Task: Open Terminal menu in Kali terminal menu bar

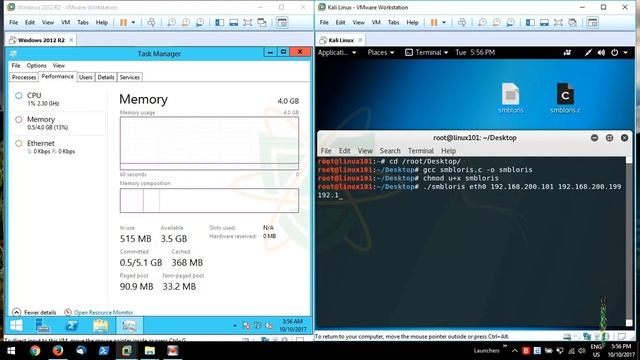Action: pyautogui.click(x=420, y=151)
